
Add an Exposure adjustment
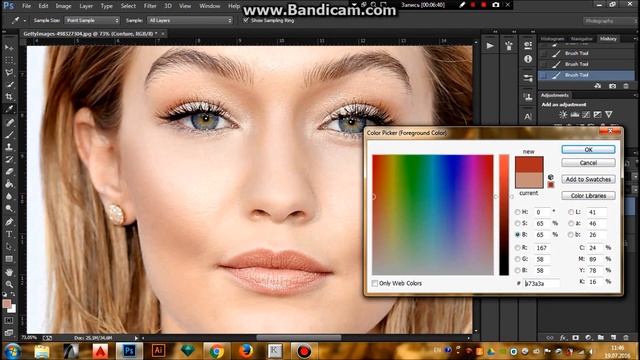(598, 115)
